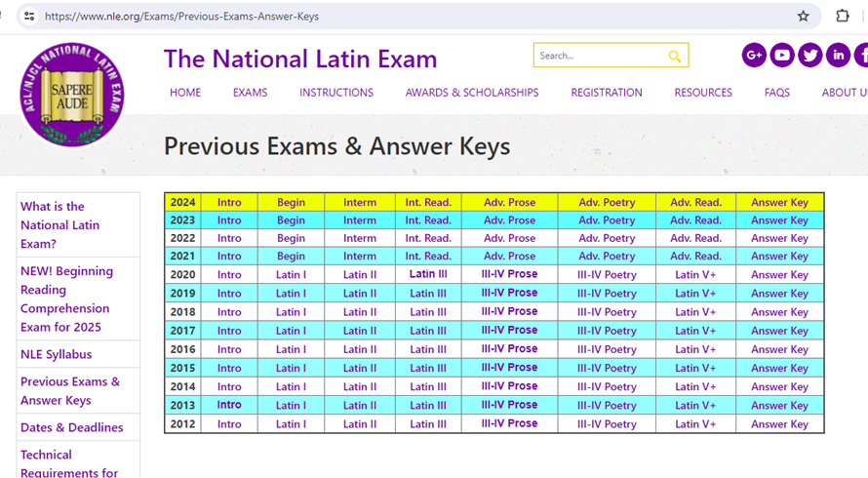Image resolution: width=868 pixels, height=478 pixels.
Task: Open the 2018 III-IV Poetry exam
Action: click(x=607, y=312)
